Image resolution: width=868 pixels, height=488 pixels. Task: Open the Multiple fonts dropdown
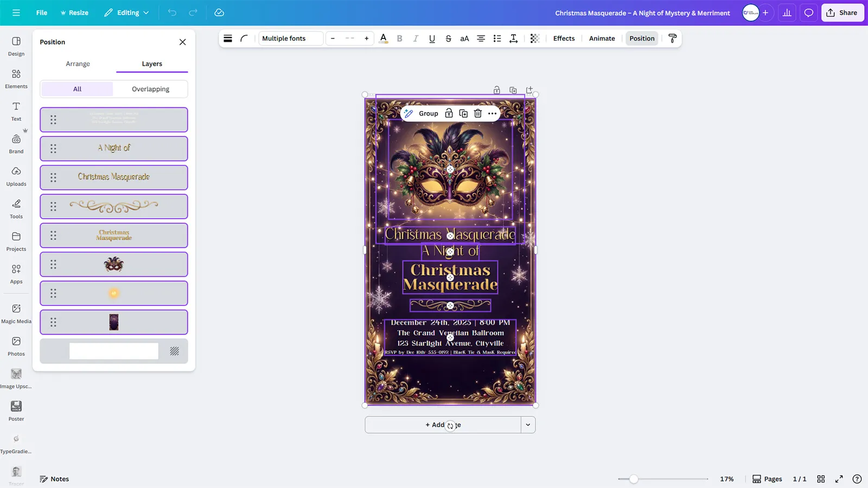click(x=290, y=38)
